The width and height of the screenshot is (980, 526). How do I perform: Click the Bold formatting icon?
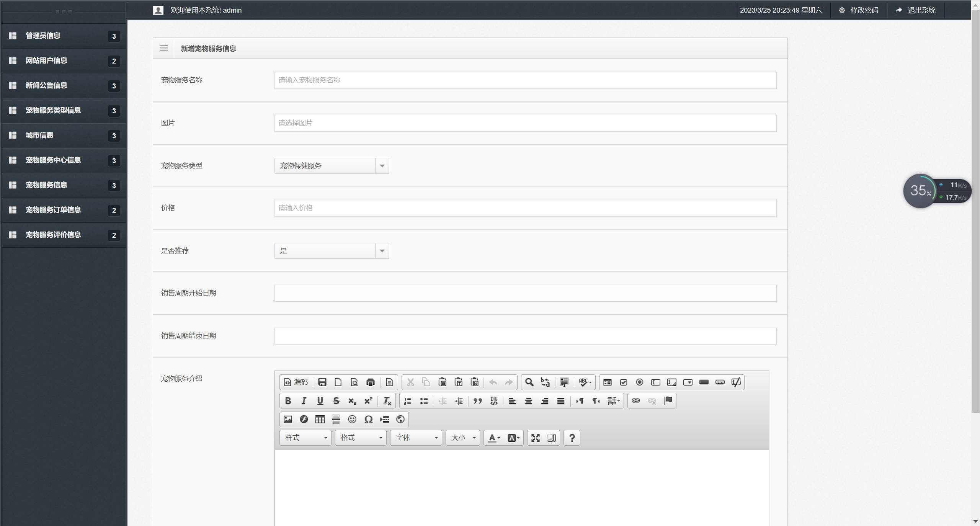(288, 401)
